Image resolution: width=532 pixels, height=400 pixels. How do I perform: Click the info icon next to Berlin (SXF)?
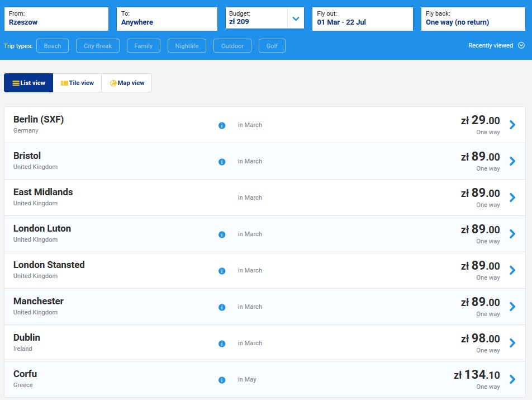[x=222, y=125]
